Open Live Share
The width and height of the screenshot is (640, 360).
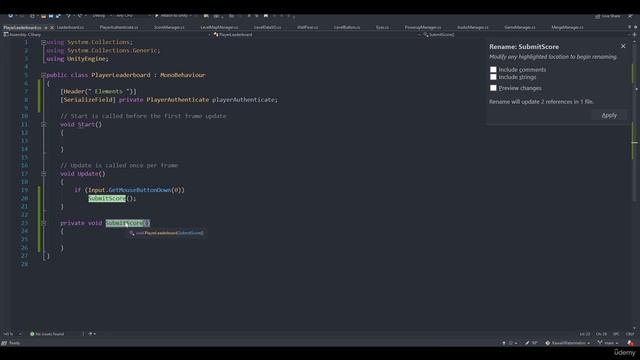(608, 16)
